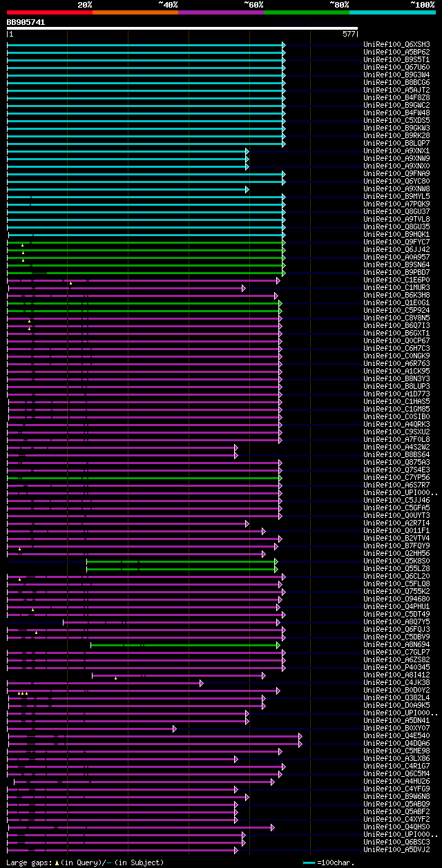Select the label UniRef100_B9PBD7
442x868 pixels.
coord(396,272)
